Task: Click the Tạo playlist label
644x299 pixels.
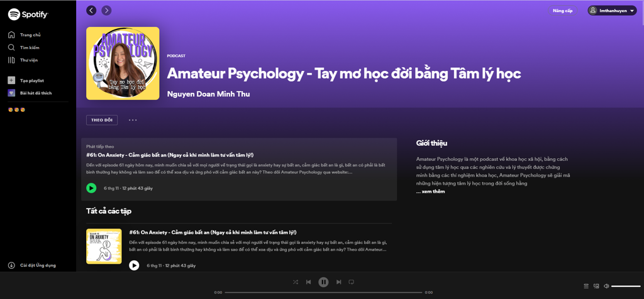Action: tap(32, 81)
